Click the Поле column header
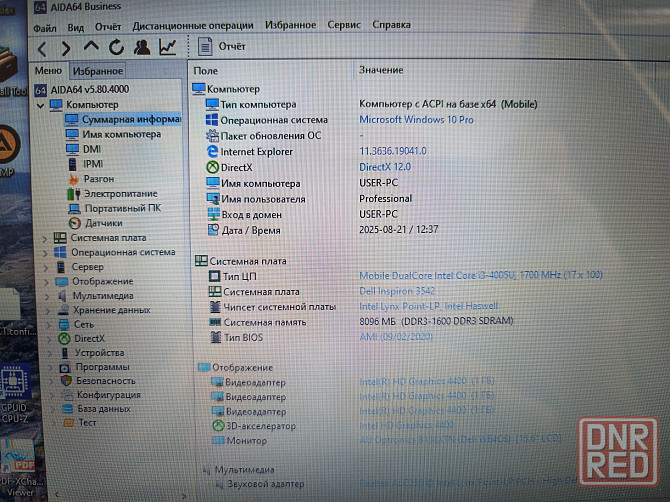Screen dimensions: 670x502 coord(206,71)
